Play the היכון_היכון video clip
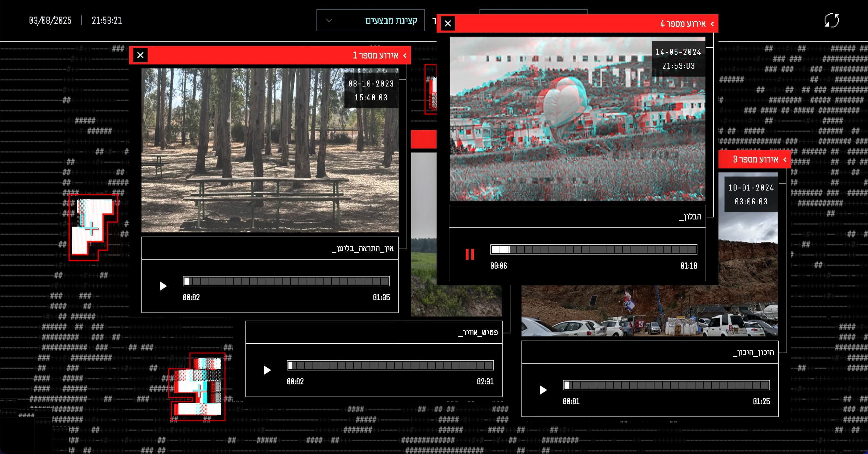868x454 pixels. pos(543,390)
